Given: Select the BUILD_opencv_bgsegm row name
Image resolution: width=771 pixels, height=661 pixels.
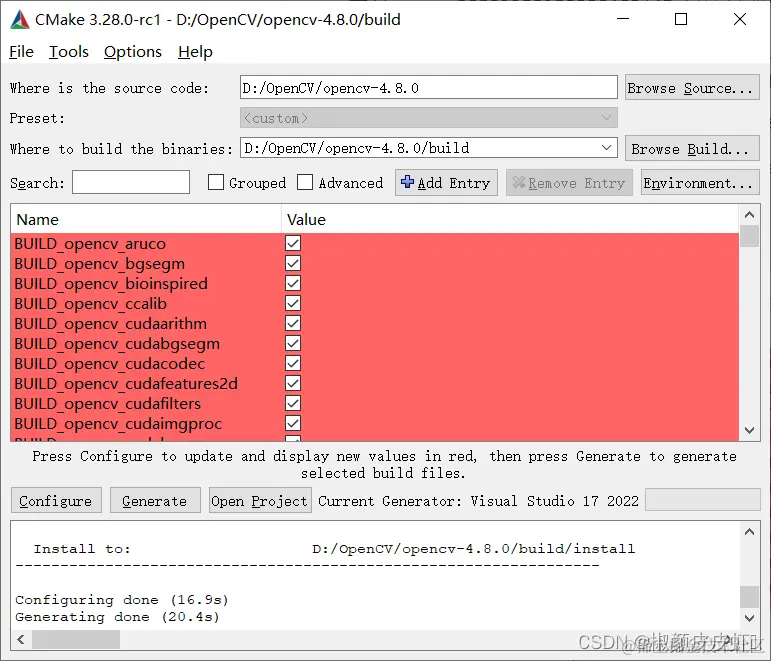Looking at the screenshot, I should click(x=99, y=264).
